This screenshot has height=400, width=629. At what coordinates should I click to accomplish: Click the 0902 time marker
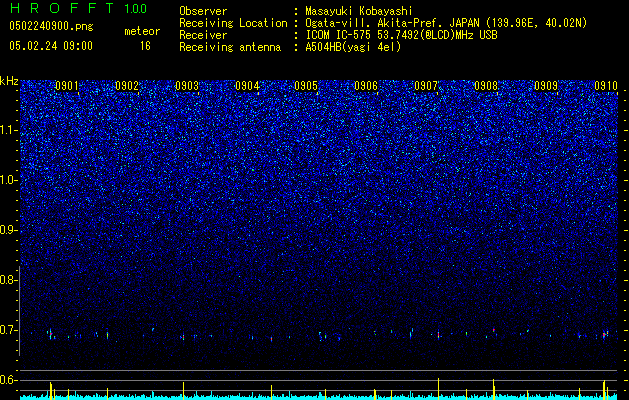127,85
